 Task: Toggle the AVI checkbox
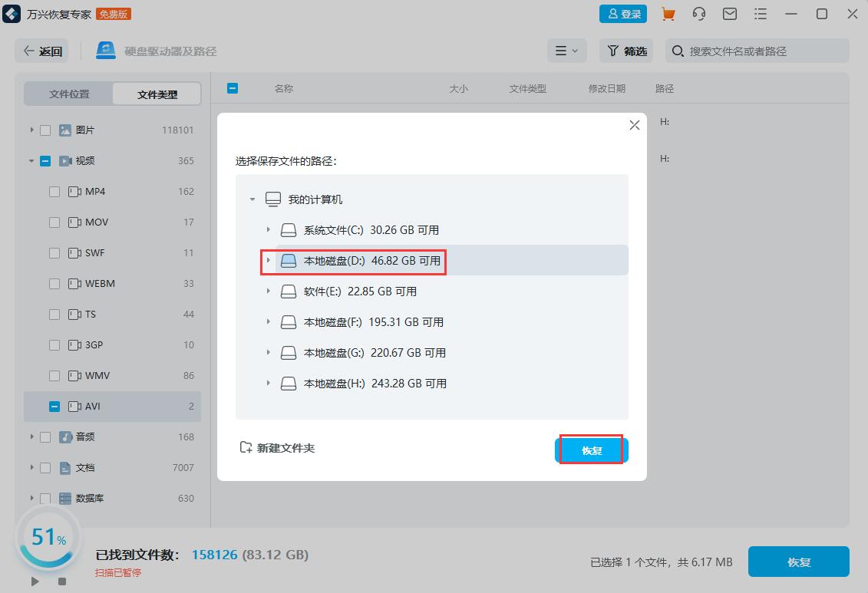pos(54,407)
